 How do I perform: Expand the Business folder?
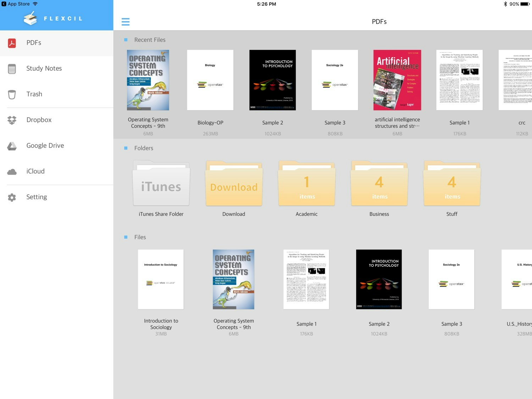tap(379, 183)
